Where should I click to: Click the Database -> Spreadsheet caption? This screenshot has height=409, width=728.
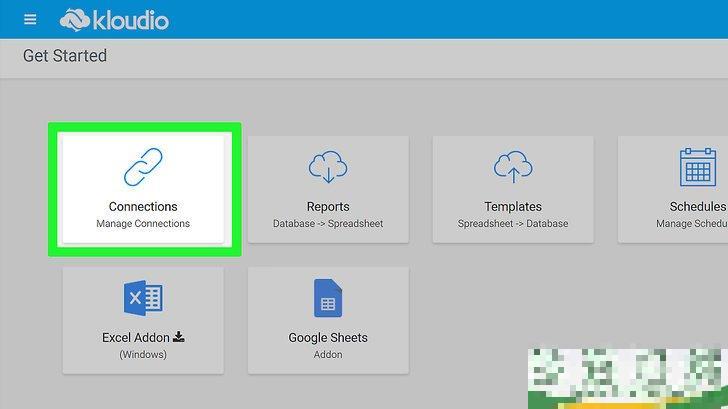coord(328,224)
